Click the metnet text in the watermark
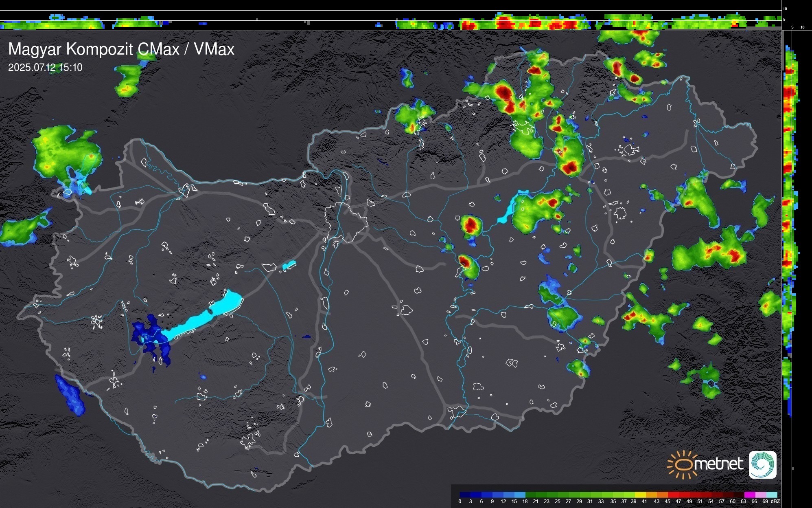 pyautogui.click(x=718, y=464)
